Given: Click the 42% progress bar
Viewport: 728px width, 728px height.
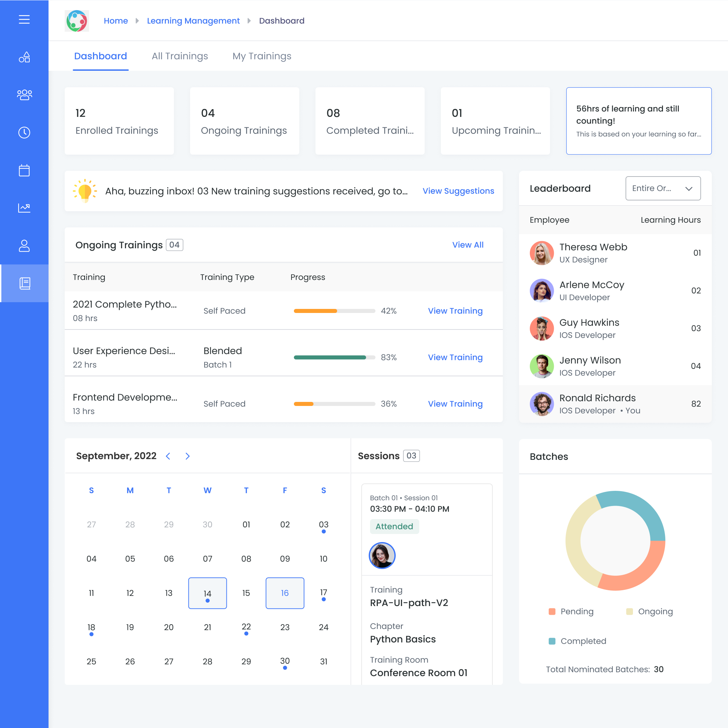Looking at the screenshot, I should click(x=334, y=311).
